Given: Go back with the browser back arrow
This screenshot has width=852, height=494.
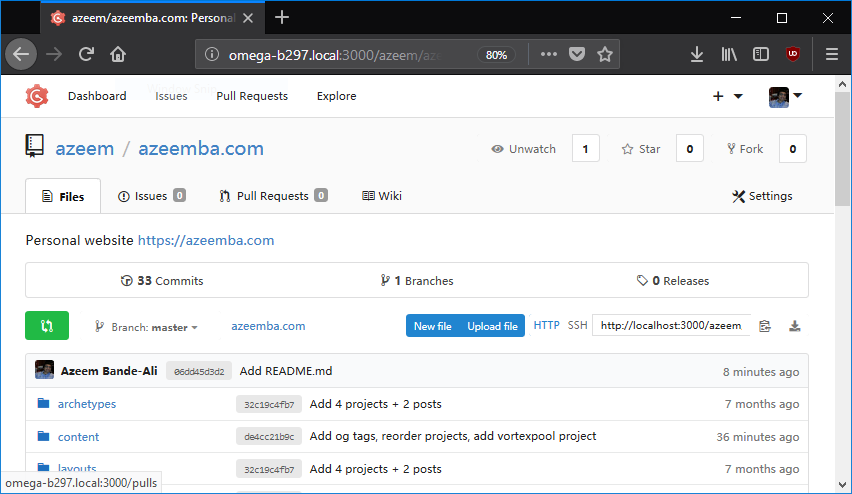Looking at the screenshot, I should [x=21, y=54].
